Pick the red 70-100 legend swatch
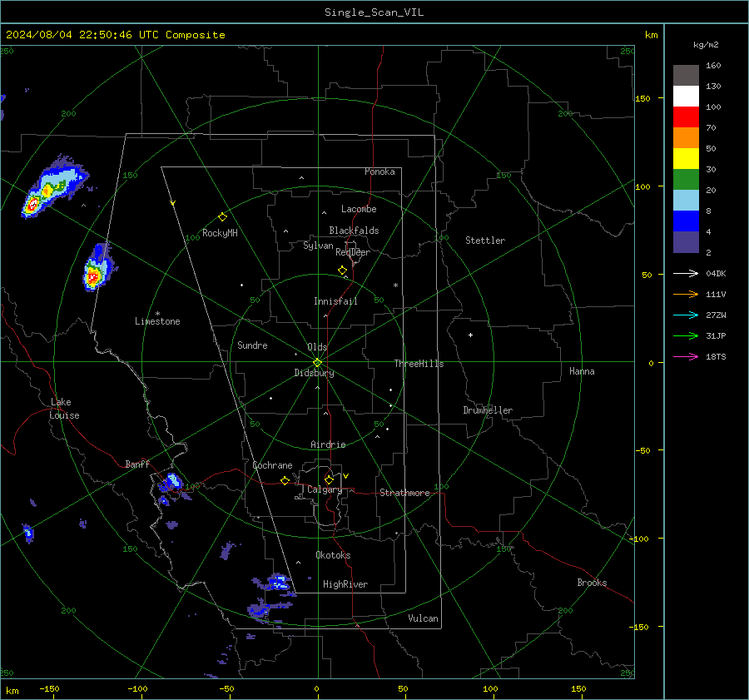Viewport: 749px width, 700px height. [x=686, y=117]
